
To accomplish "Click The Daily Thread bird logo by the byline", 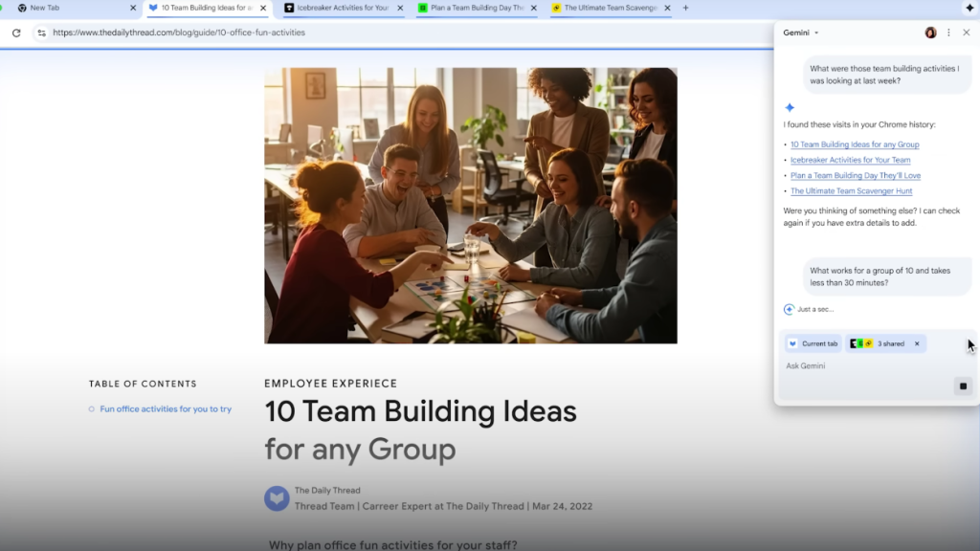I will (276, 497).
